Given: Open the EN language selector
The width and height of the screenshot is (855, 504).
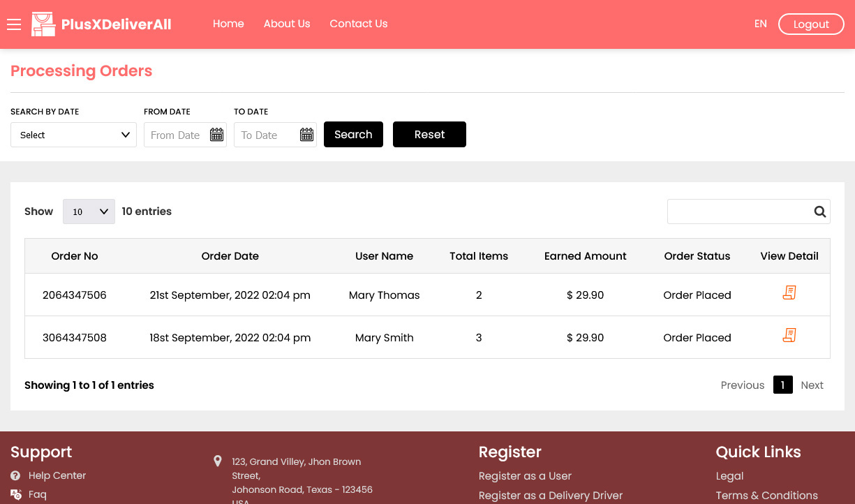Looking at the screenshot, I should point(761,24).
